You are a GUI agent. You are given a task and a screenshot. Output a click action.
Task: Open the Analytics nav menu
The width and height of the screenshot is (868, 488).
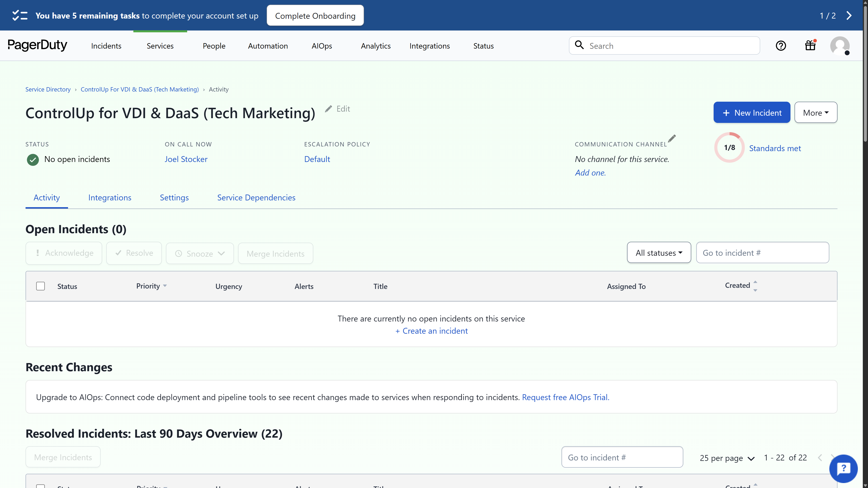point(376,46)
